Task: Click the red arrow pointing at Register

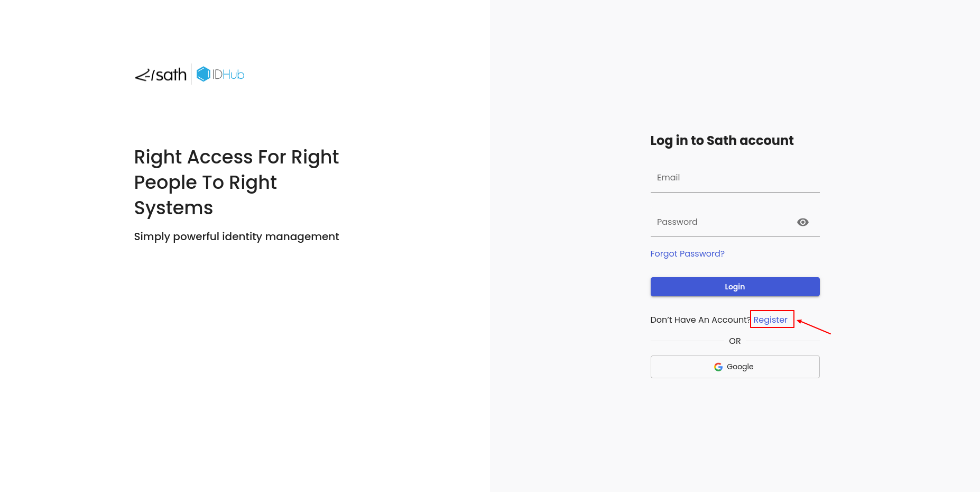Action: pos(814,327)
